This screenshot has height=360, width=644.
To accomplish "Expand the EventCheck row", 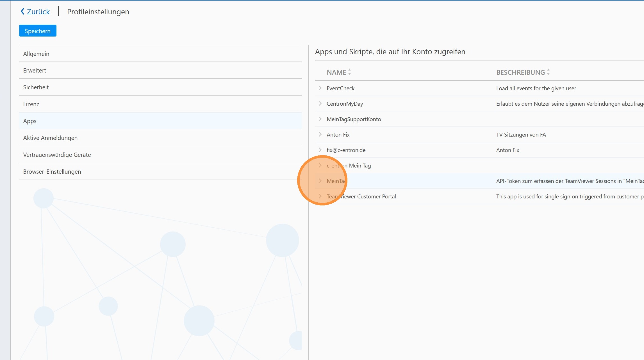I will pos(320,88).
